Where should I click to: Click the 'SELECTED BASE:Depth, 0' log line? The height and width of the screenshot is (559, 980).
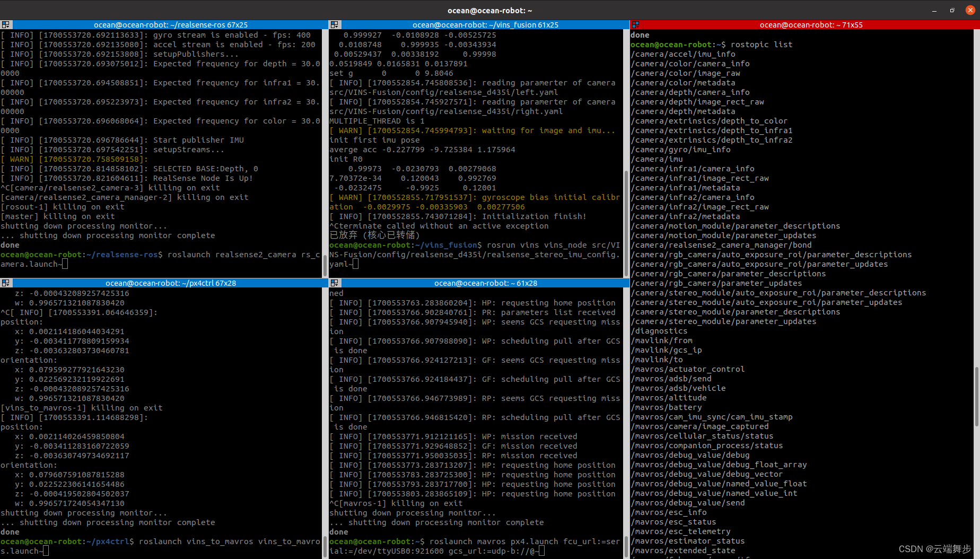[129, 169]
